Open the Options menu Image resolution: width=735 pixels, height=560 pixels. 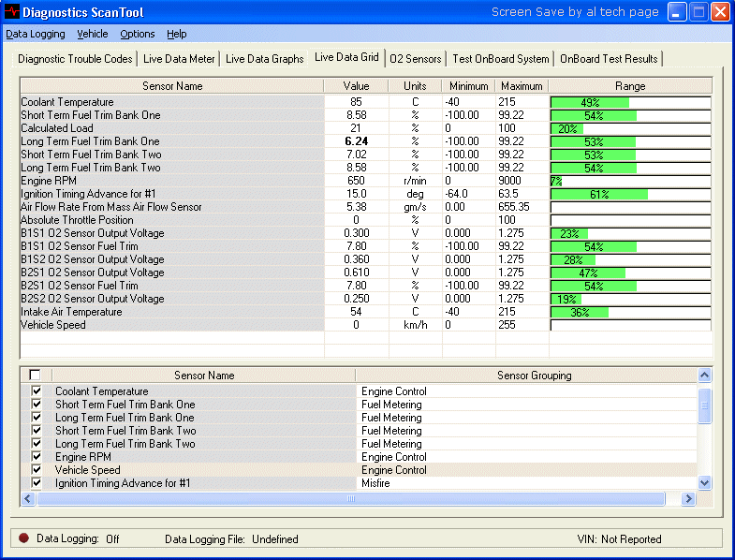click(x=138, y=34)
